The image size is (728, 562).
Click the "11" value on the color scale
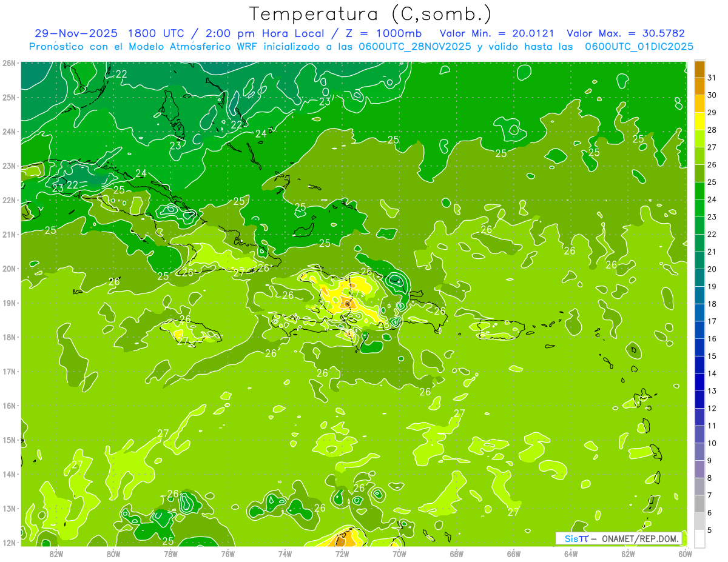pos(712,426)
